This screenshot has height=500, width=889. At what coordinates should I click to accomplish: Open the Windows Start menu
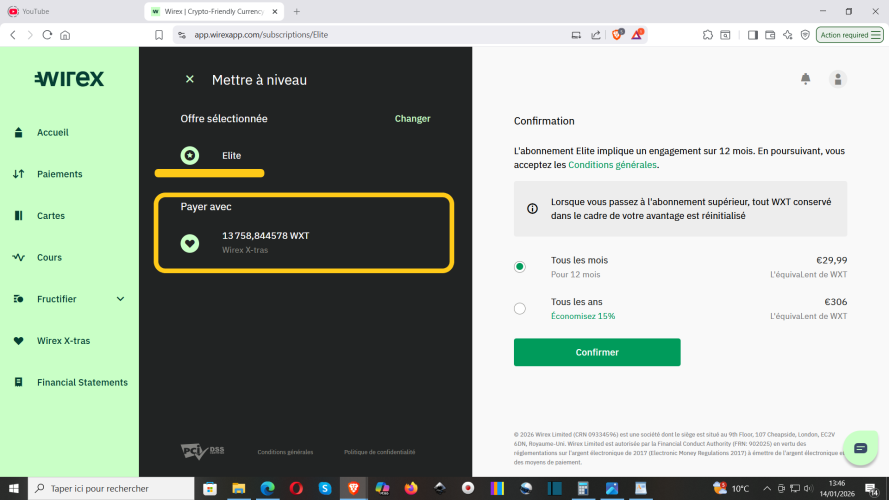coord(14,488)
